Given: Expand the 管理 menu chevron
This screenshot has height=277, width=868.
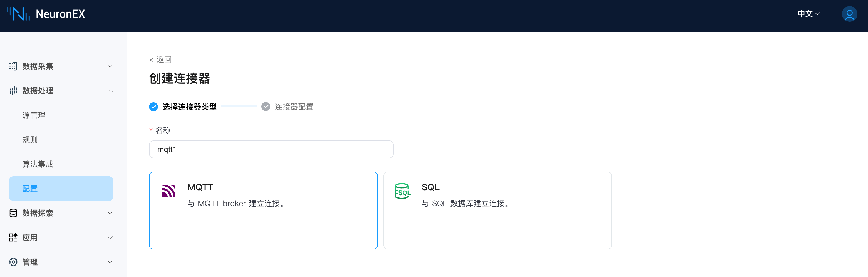Looking at the screenshot, I should coord(110,262).
